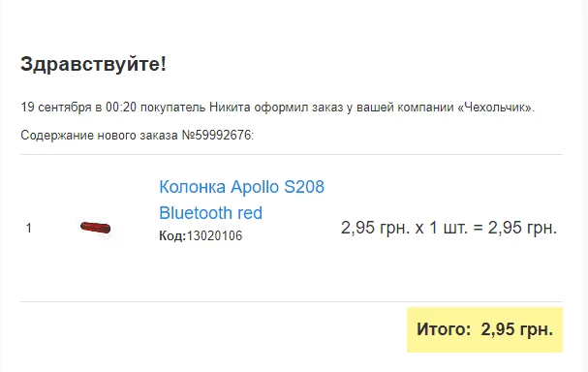This screenshot has height=372, width=588.
Task: Click the bold "Код:" label
Action: pyautogui.click(x=172, y=235)
